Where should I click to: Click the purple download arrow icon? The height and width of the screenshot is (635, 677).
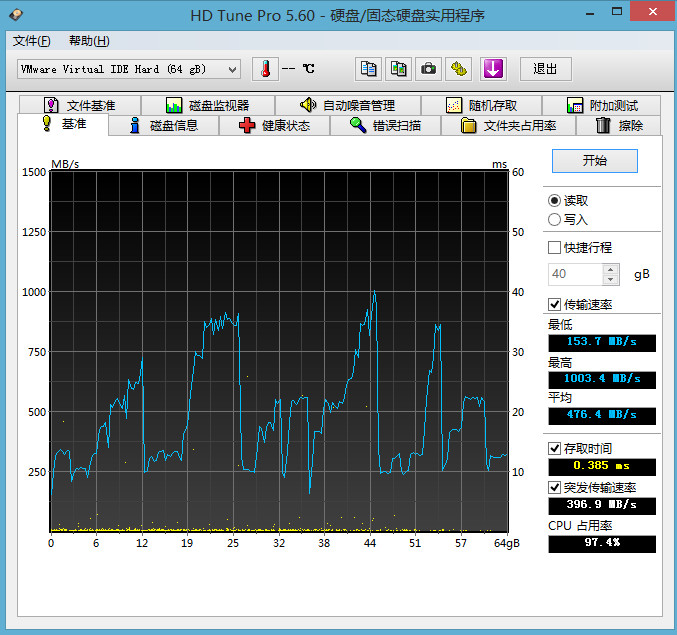tap(493, 69)
